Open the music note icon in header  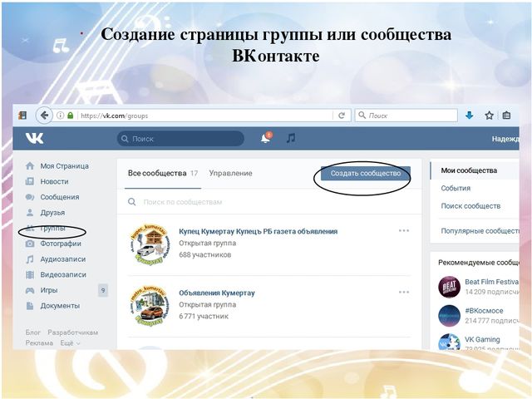pos(291,138)
